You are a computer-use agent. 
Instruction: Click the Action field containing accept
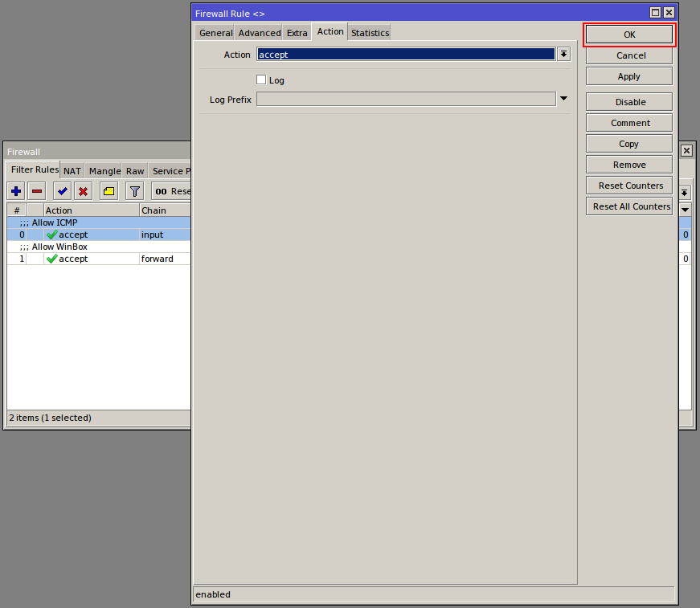[x=406, y=55]
